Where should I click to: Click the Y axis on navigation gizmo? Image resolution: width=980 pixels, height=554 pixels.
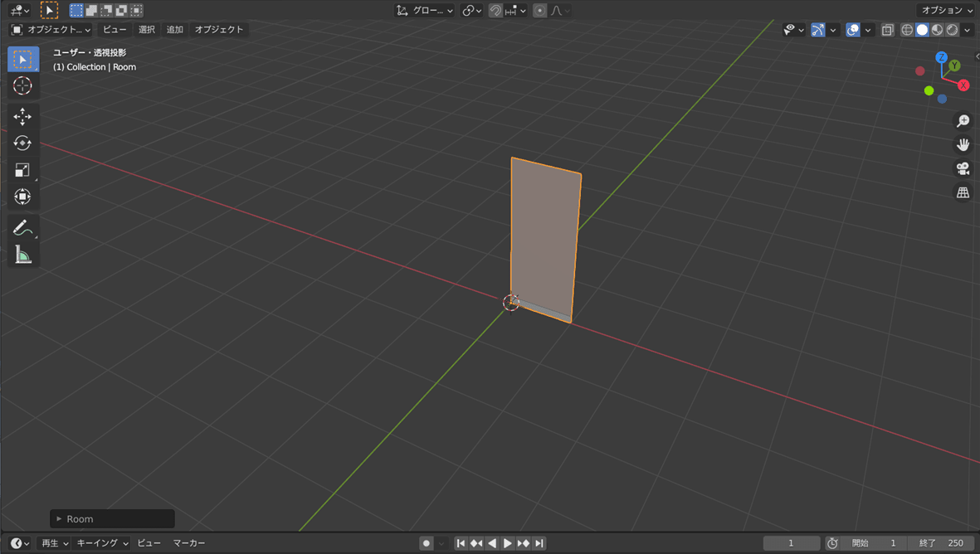954,66
